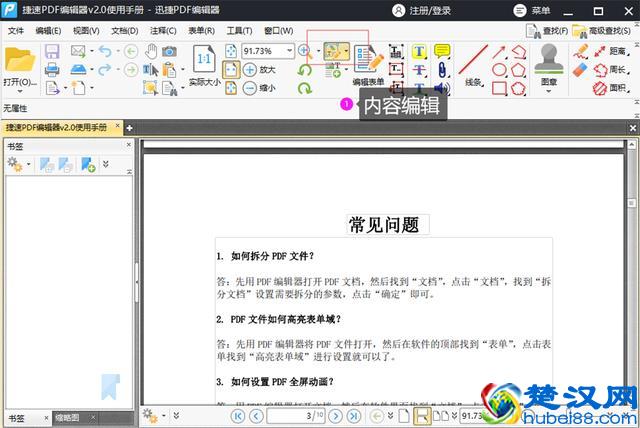Image resolution: width=640 pixels, height=428 pixels.
Task: Click the 放大 zoom in button
Action: tap(259, 70)
